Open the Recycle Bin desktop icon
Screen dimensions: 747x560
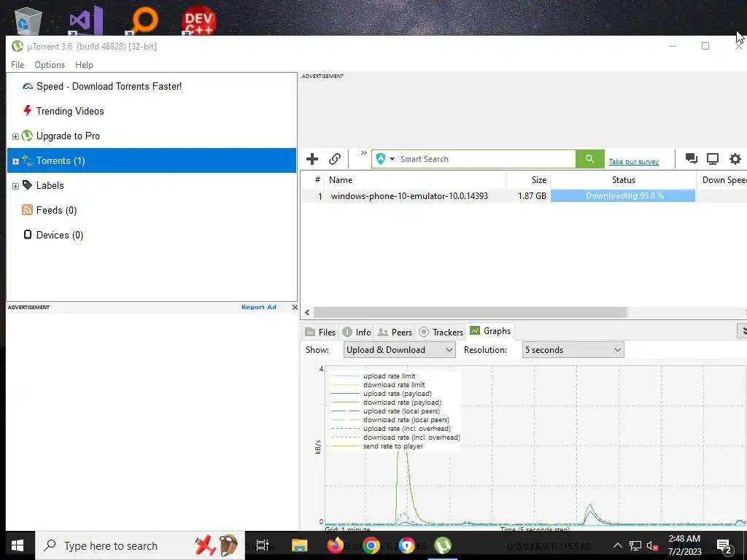28,21
